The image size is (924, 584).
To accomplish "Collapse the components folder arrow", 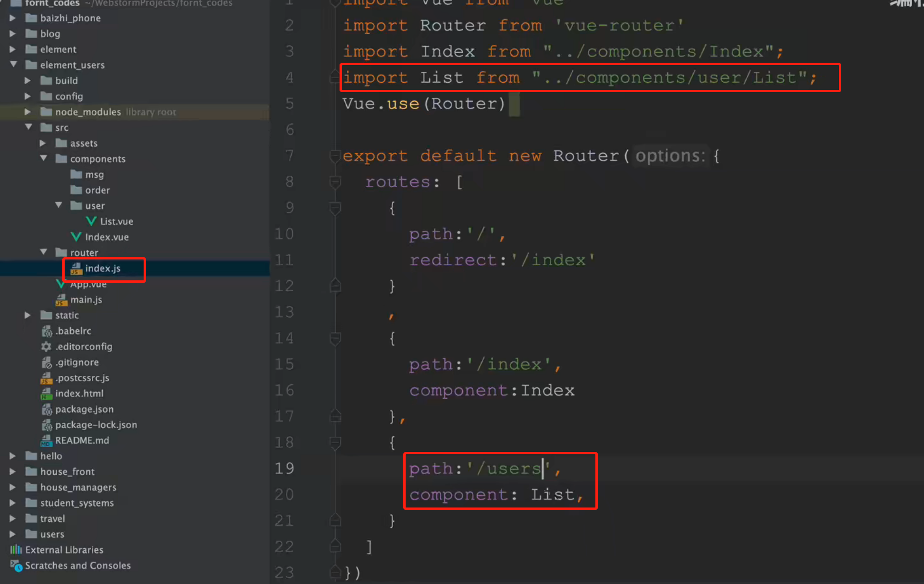I will click(x=43, y=158).
